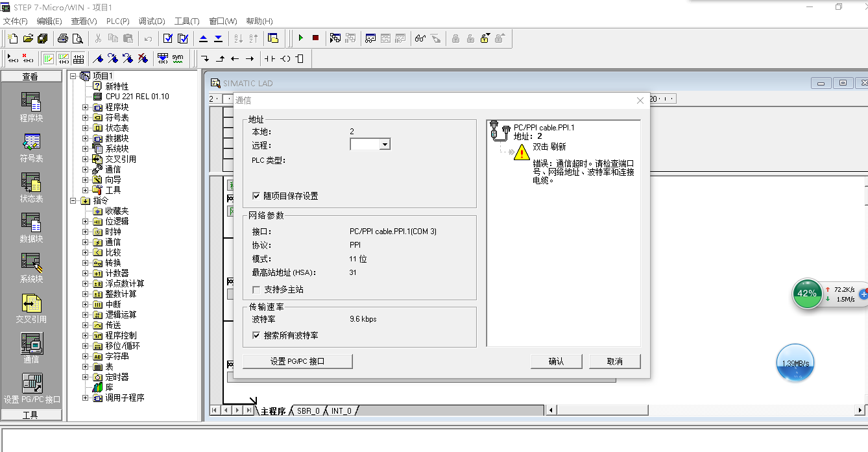Screen dimensions: 868x452
Task: Open the 远程 address dropdown
Action: tap(385, 145)
